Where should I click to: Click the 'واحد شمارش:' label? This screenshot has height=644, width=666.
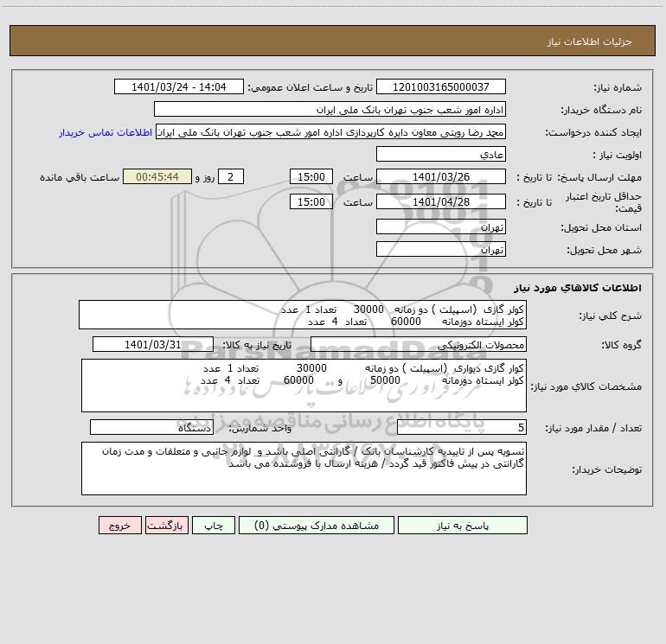260,428
